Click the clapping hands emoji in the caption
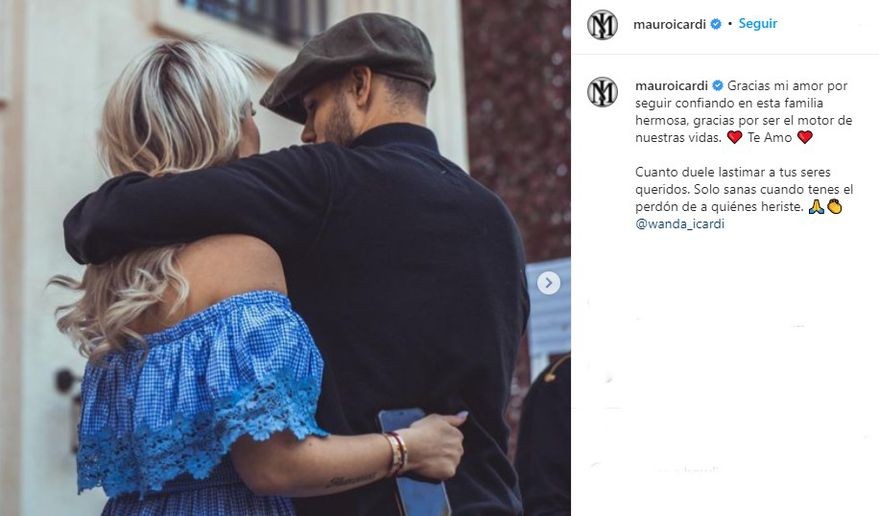 [835, 206]
